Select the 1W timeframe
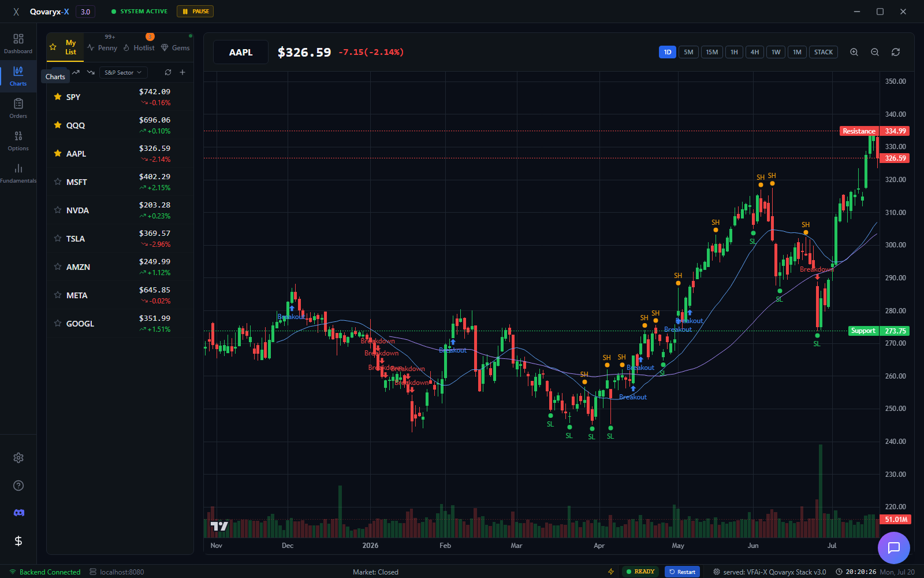The height and width of the screenshot is (578, 924). [x=776, y=52]
